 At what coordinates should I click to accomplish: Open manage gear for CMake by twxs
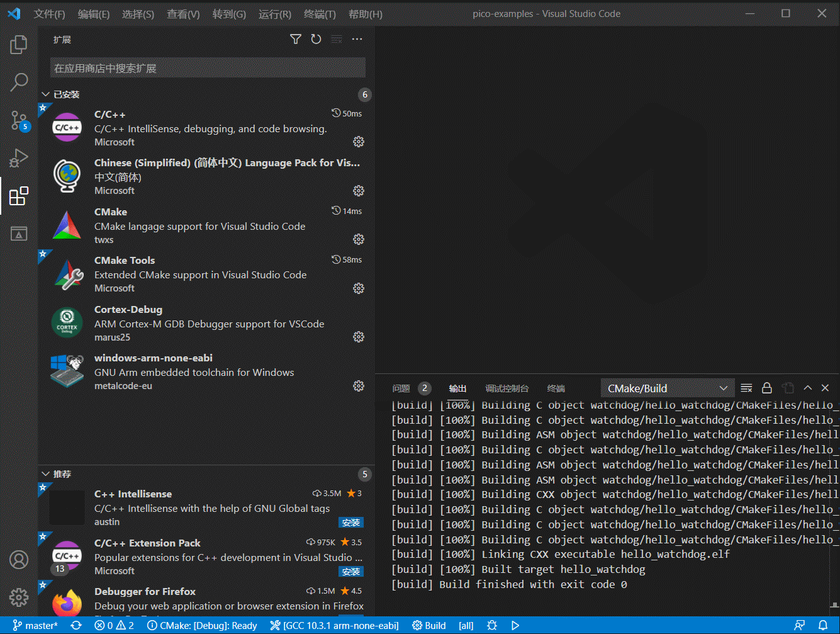point(359,239)
